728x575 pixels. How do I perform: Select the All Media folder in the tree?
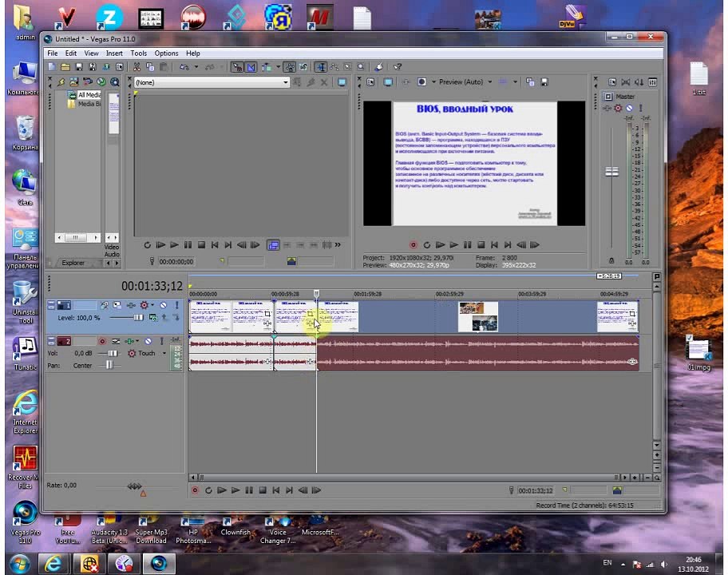tap(89, 95)
